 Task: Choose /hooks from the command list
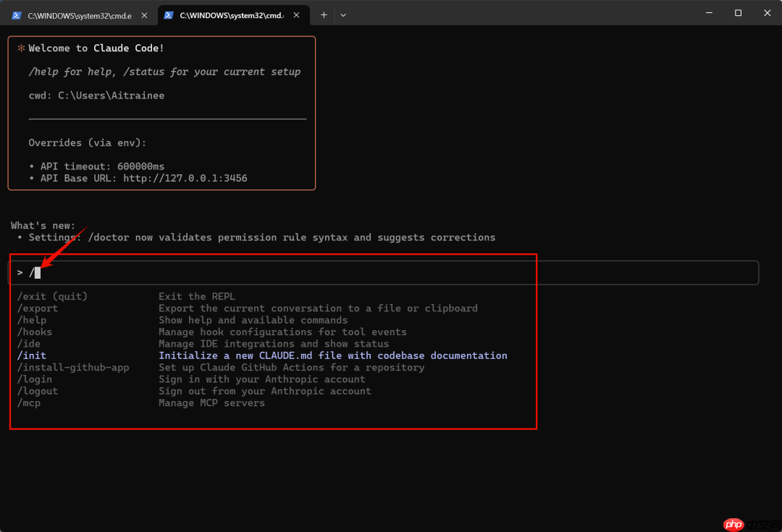tap(35, 332)
